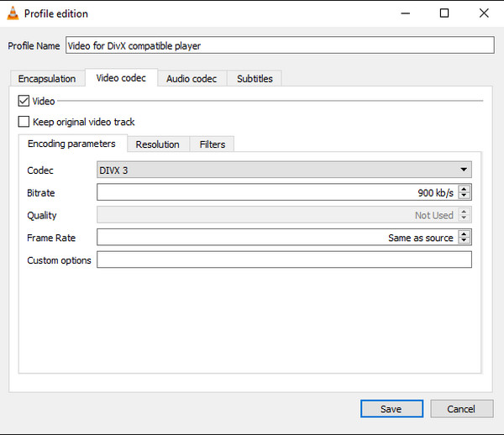Viewport: 504px width, 435px height.
Task: Decrease Bitrate with the down arrow
Action: coord(464,196)
